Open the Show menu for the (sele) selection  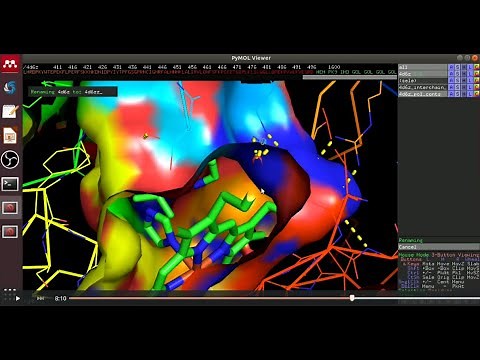click(457, 80)
